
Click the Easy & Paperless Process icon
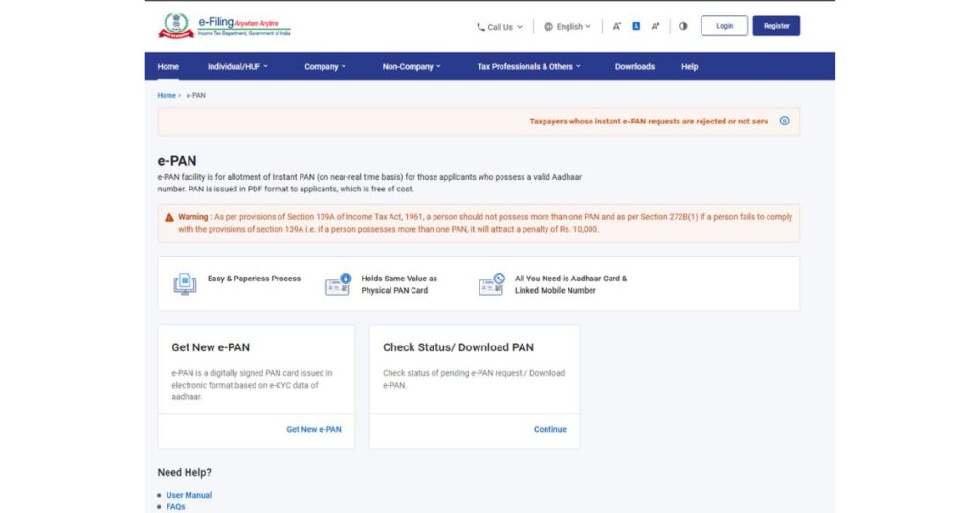[185, 283]
